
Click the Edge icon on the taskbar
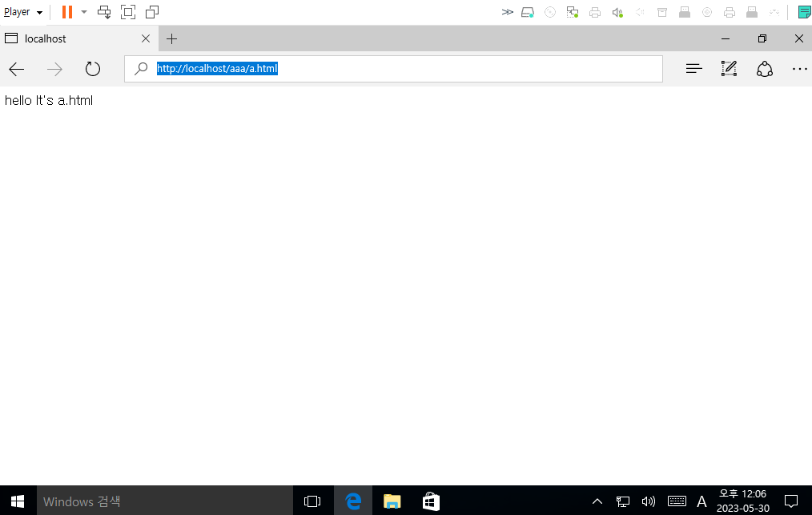353,501
